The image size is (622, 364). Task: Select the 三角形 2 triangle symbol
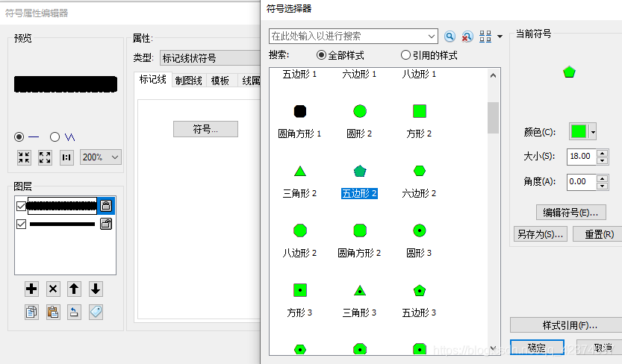pos(300,171)
